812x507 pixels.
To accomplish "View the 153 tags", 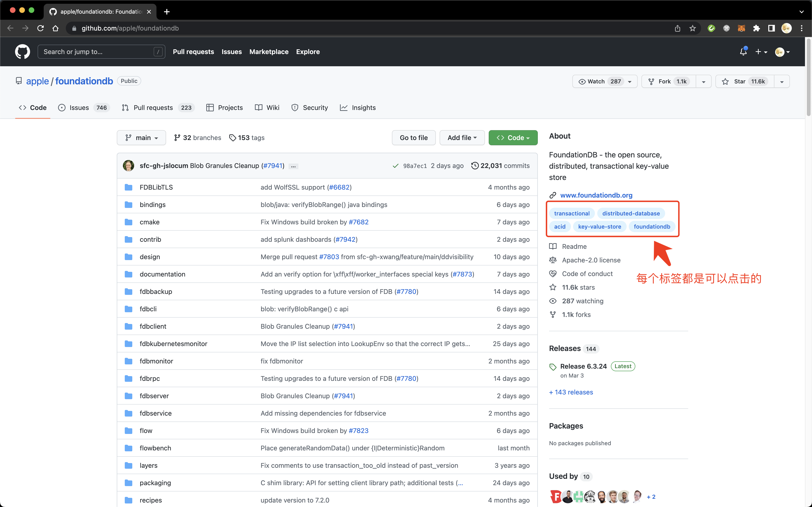I will point(247,138).
